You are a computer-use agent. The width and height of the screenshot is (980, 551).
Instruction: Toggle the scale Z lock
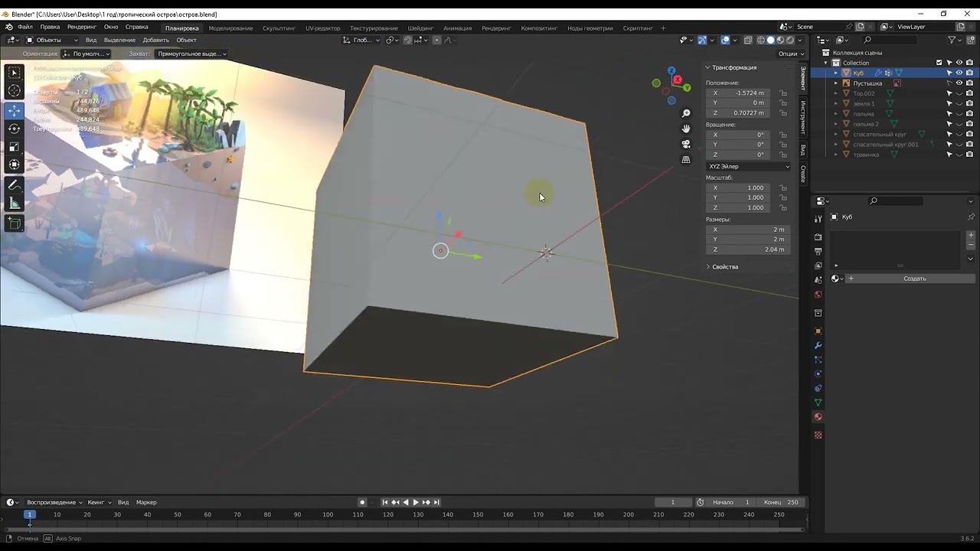click(x=782, y=207)
